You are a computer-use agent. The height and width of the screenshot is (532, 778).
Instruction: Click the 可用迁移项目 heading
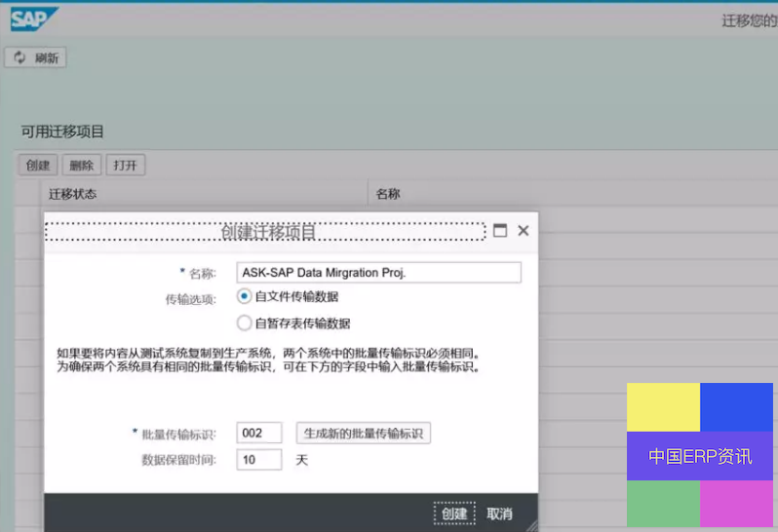click(x=62, y=132)
